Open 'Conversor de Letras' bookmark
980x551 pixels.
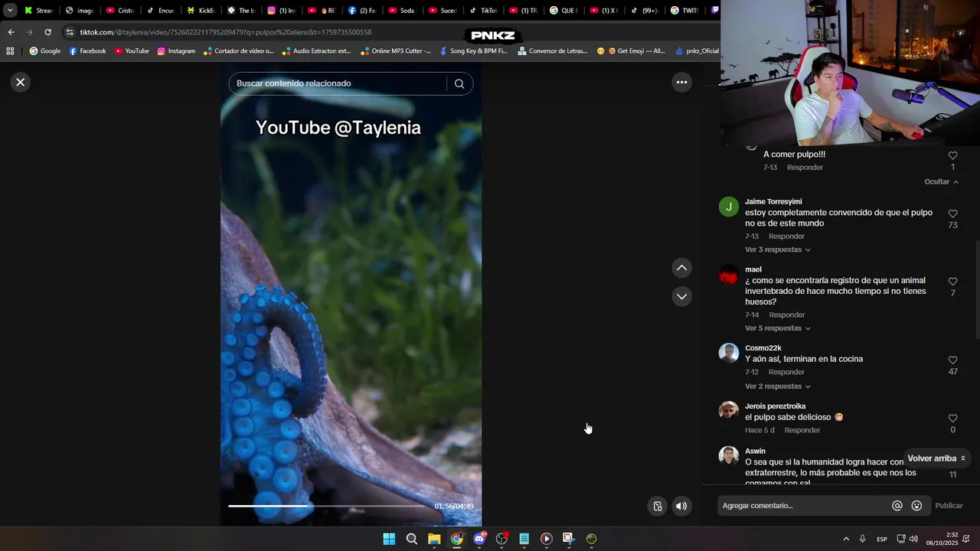pyautogui.click(x=552, y=51)
